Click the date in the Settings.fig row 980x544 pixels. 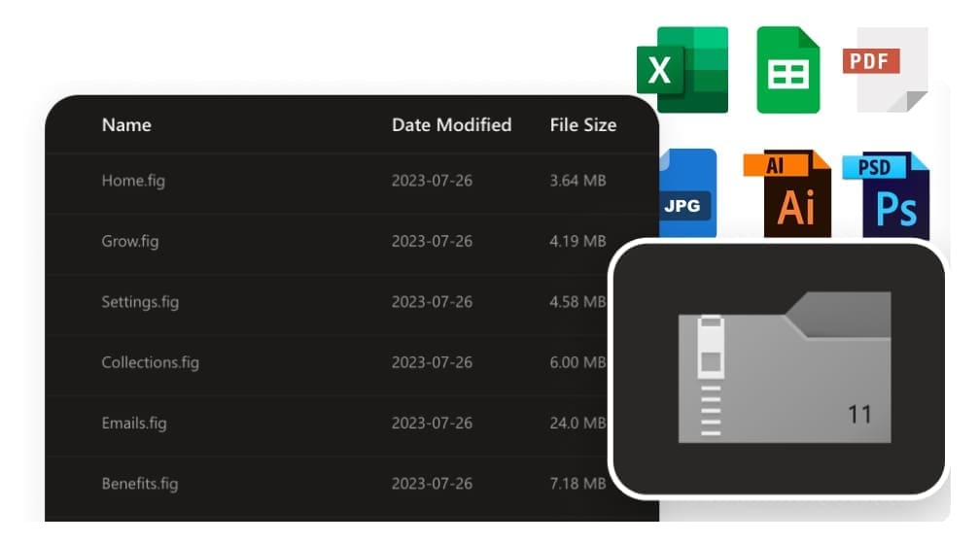432,302
